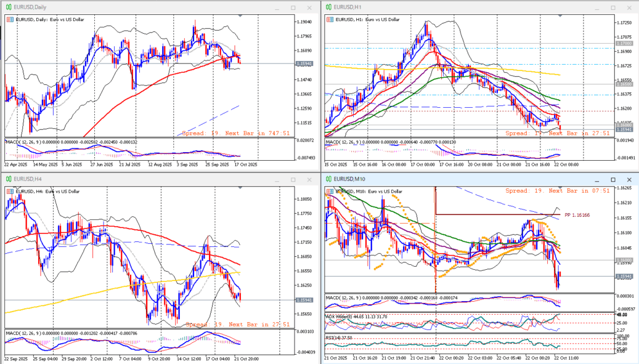Click the PP 1.16166 pivot level label
639x364 pixels.
[578, 214]
